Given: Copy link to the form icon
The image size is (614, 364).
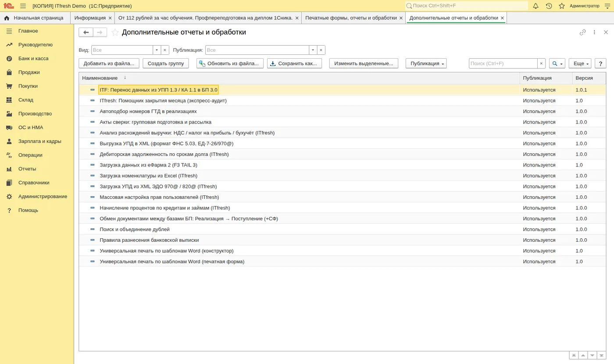Looking at the screenshot, I should [x=582, y=32].
